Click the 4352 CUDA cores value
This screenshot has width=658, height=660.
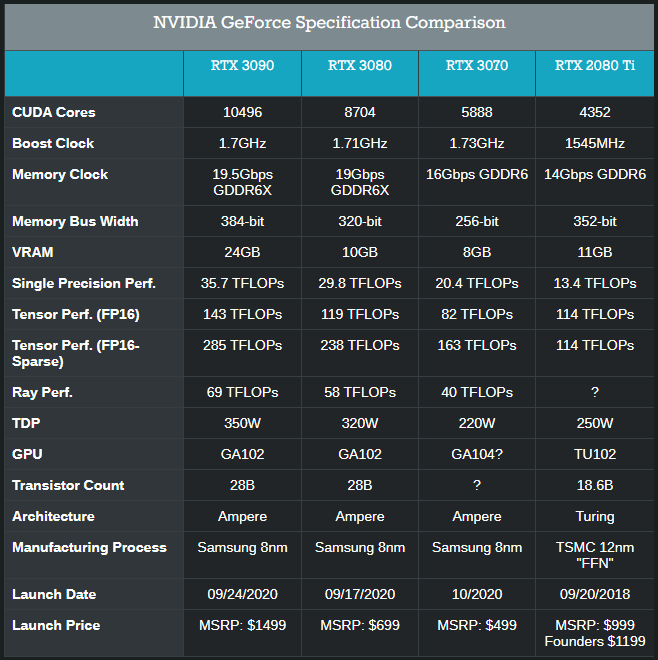[595, 112]
